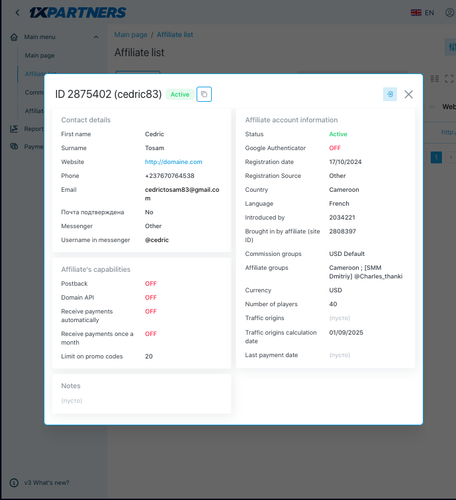Toggle fullscreen table view icon
Viewport: 456px width, 500px height.
tap(449, 79)
